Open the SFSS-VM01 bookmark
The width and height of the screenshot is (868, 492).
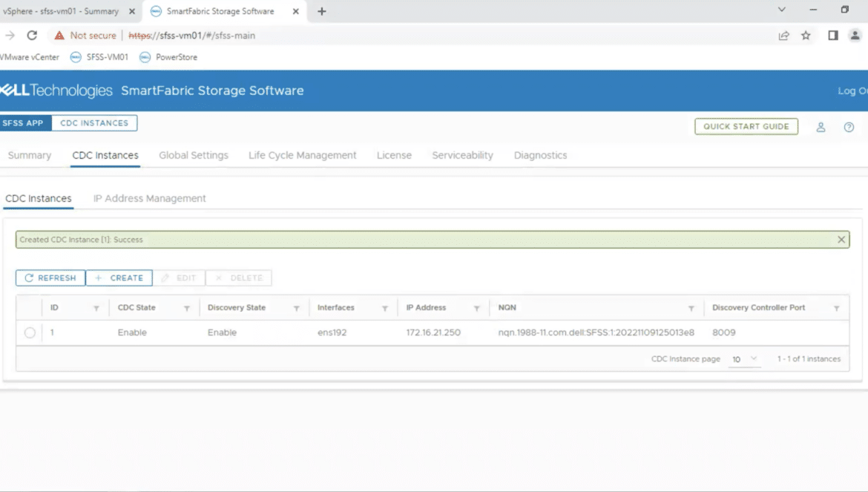point(99,57)
